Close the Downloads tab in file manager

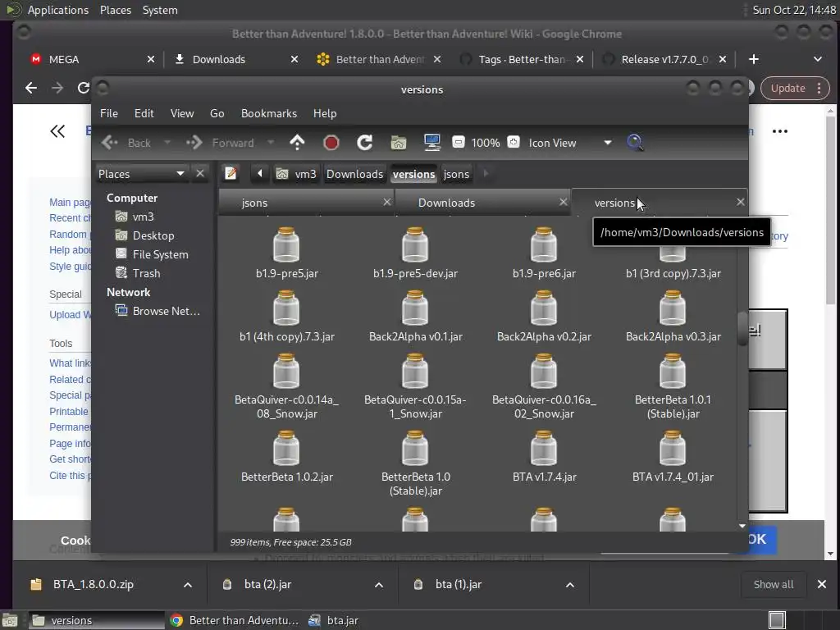click(x=563, y=202)
